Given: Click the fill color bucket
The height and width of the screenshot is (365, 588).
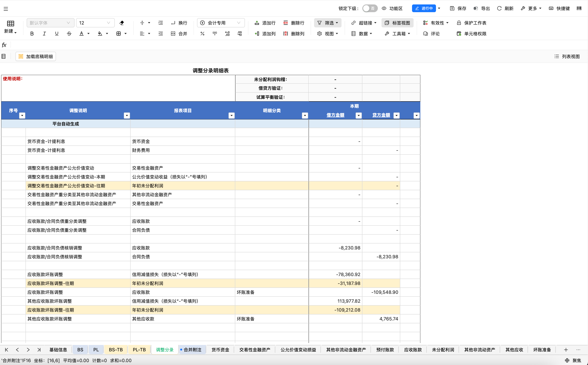Looking at the screenshot, I should click(100, 34).
